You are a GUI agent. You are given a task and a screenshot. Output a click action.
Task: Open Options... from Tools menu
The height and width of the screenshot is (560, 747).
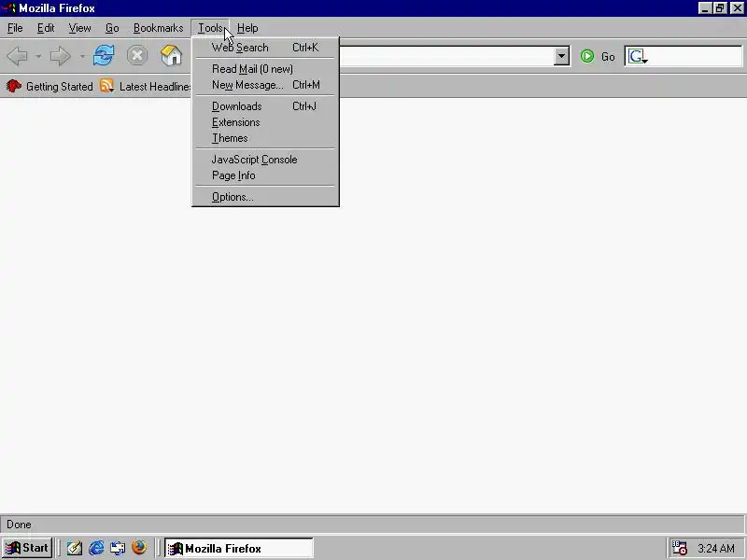click(x=265, y=197)
